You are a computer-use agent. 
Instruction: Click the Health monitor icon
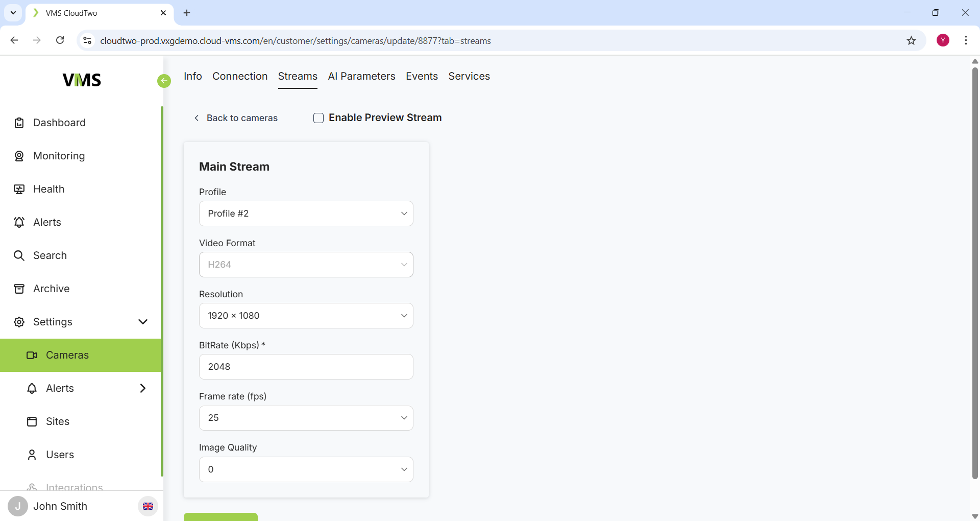(x=19, y=189)
